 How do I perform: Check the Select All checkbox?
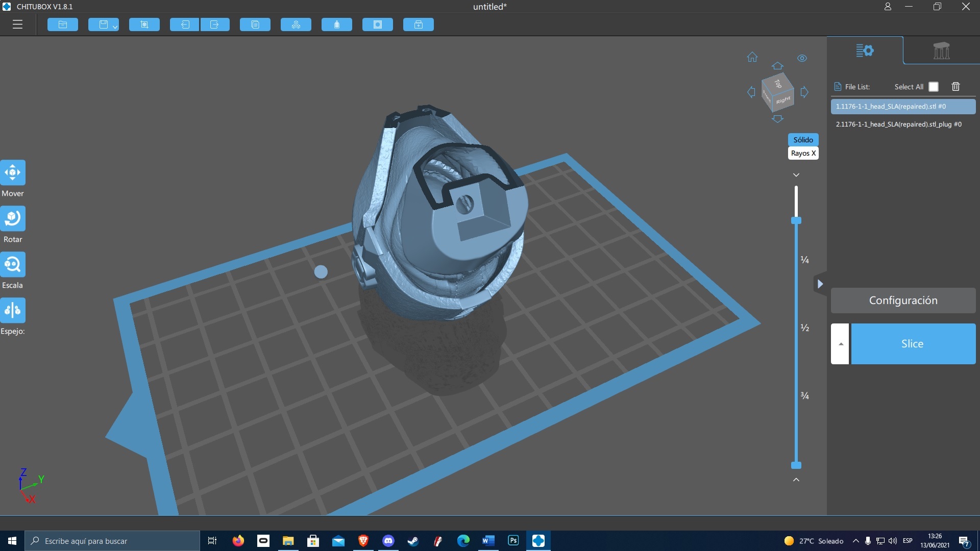pyautogui.click(x=934, y=87)
